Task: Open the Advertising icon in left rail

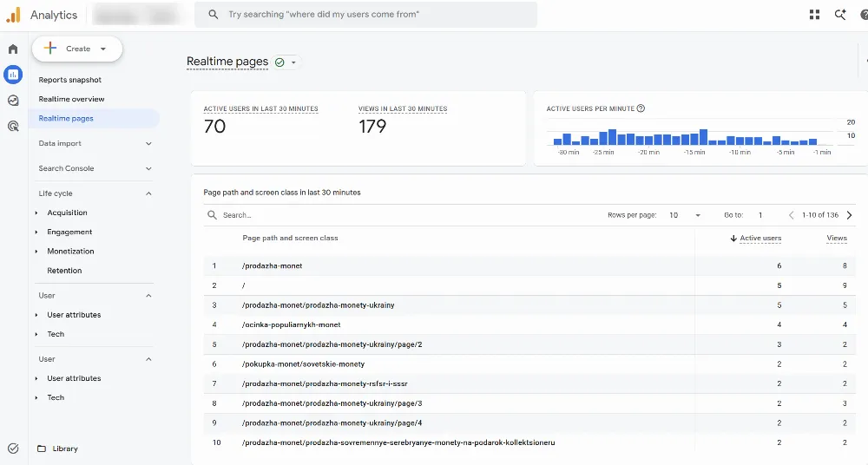Action: pyautogui.click(x=13, y=126)
